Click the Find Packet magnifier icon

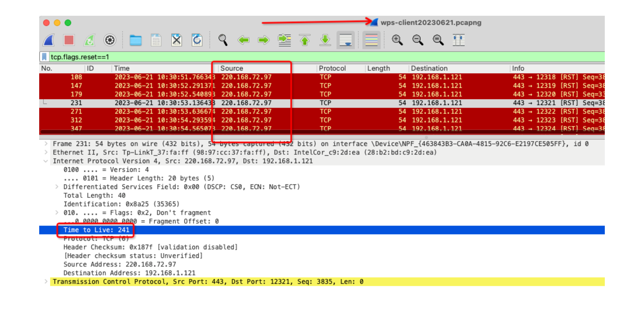(223, 40)
